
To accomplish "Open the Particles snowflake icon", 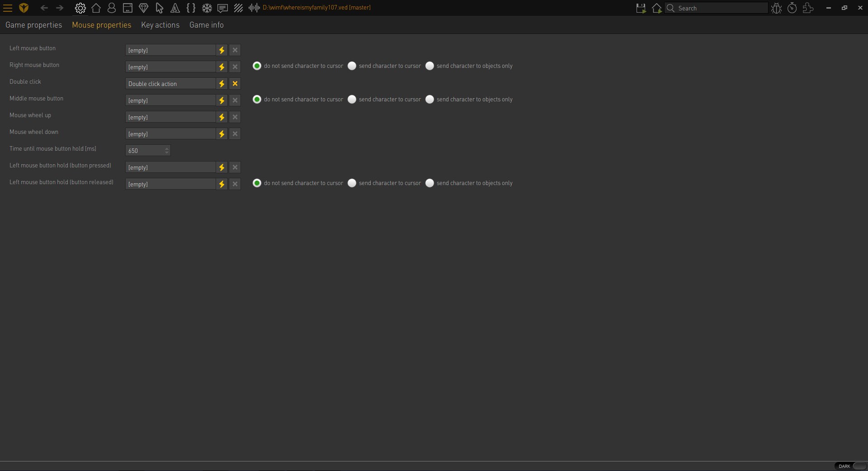I will coord(207,8).
